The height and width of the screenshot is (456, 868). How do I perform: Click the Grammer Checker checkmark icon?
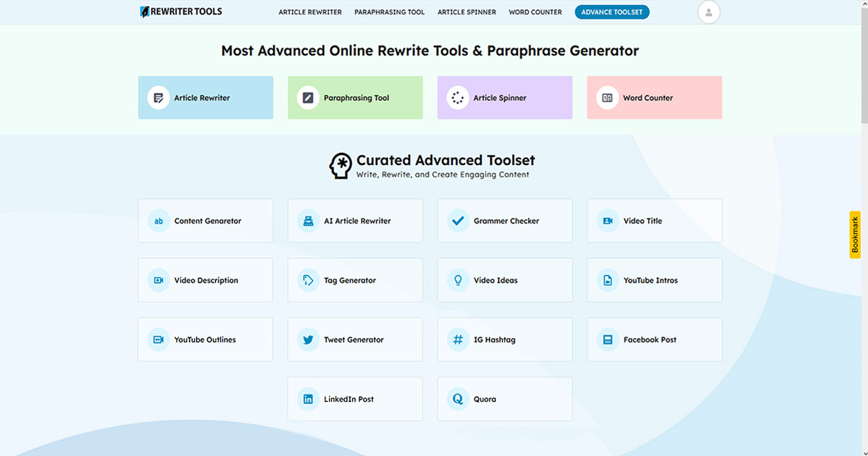coord(457,221)
